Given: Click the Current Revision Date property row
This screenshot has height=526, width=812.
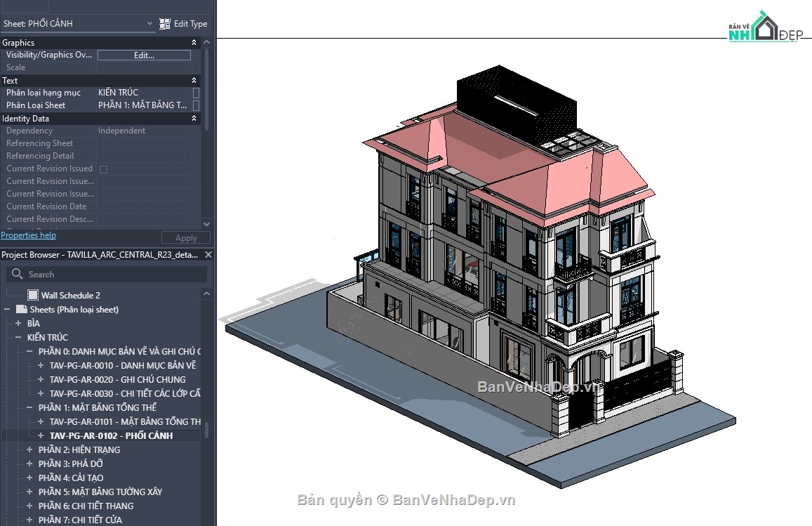Looking at the screenshot, I should pyautogui.click(x=100, y=206).
